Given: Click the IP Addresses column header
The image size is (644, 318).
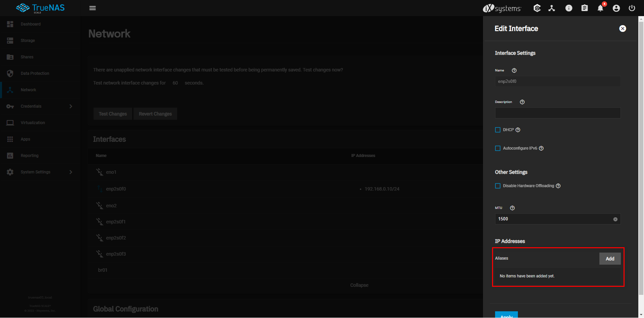Looking at the screenshot, I should [x=363, y=156].
